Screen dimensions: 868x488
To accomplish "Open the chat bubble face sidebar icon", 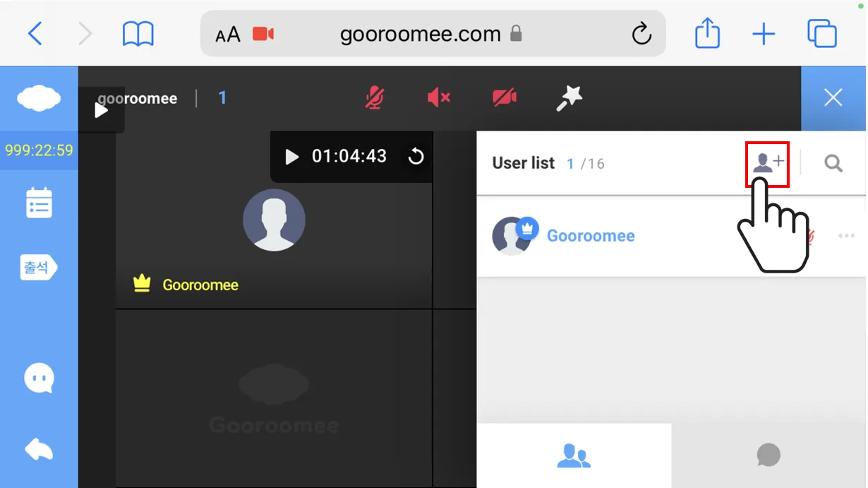I will pyautogui.click(x=39, y=379).
